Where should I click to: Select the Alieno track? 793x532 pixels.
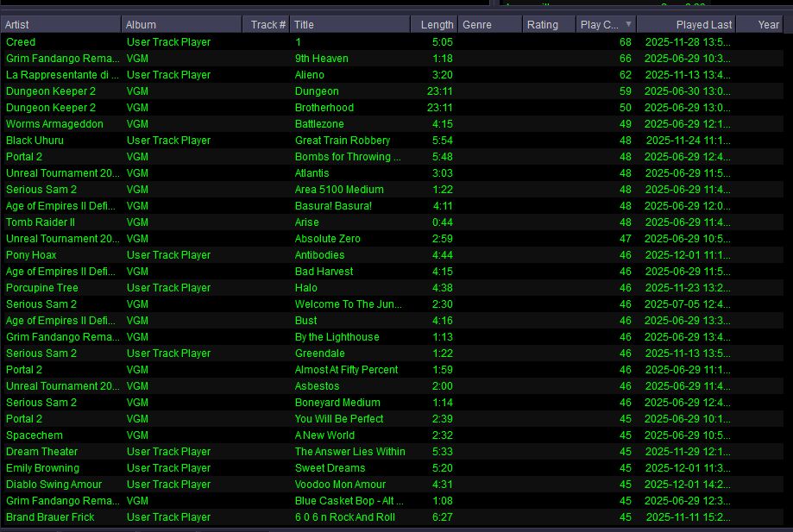coord(392,75)
